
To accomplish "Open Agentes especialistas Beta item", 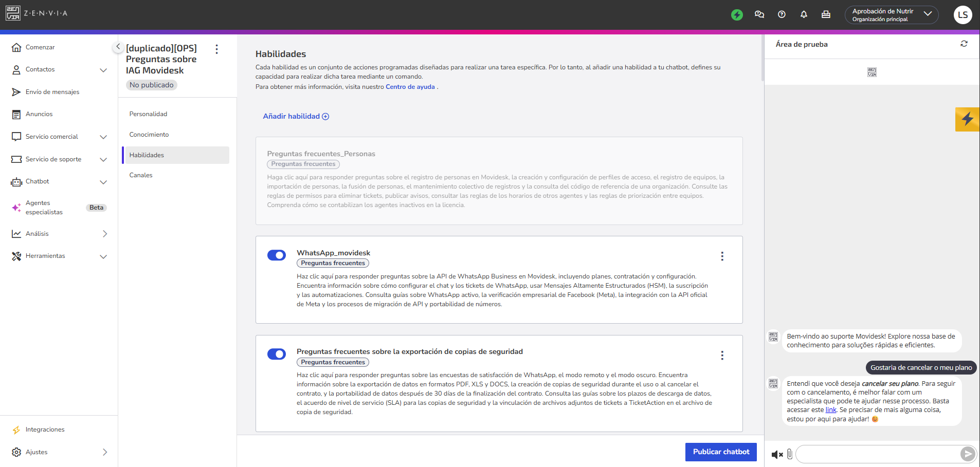I will 59,208.
